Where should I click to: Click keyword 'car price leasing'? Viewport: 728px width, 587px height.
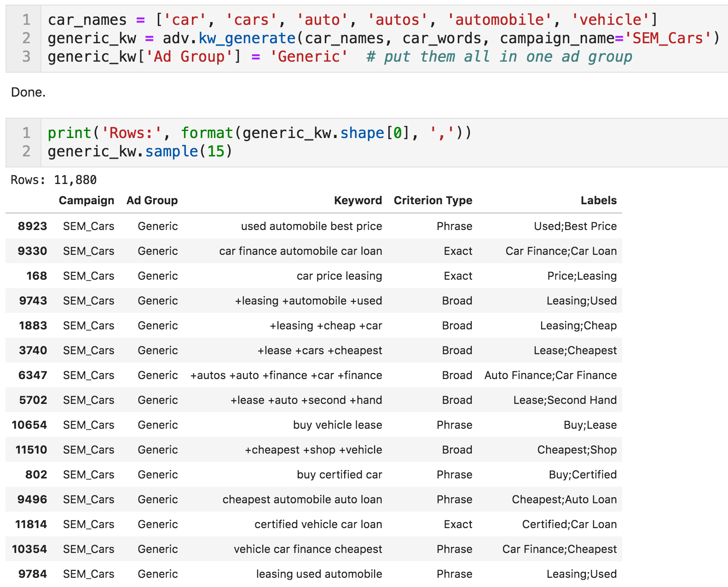click(x=340, y=276)
